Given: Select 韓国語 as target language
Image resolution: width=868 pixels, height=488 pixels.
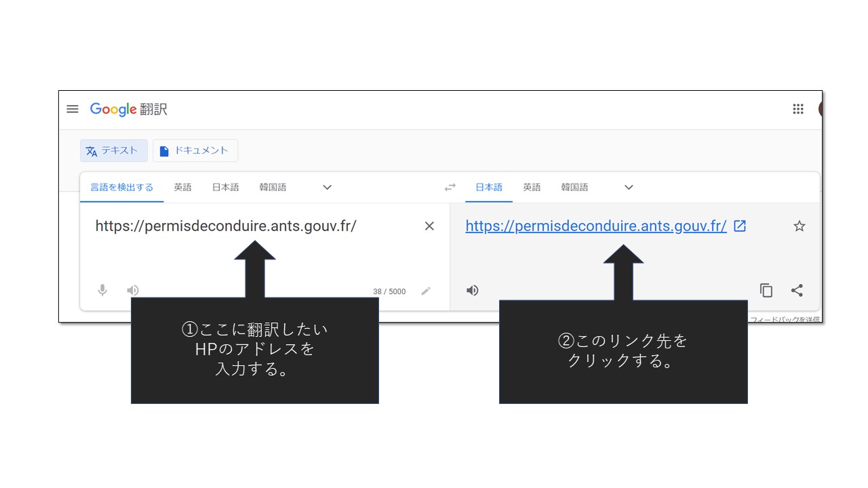Looking at the screenshot, I should [x=574, y=188].
